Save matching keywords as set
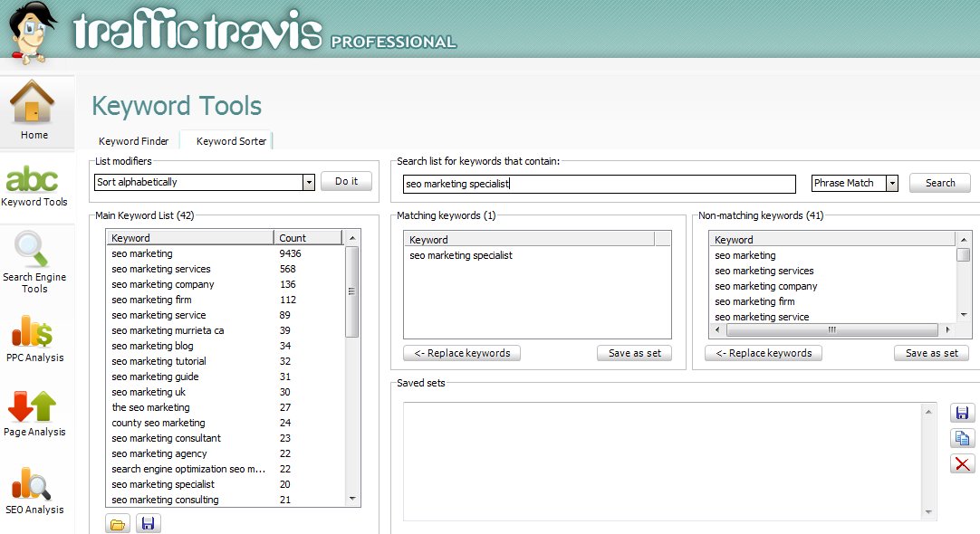Screen dimensions: 980x534 (634, 353)
